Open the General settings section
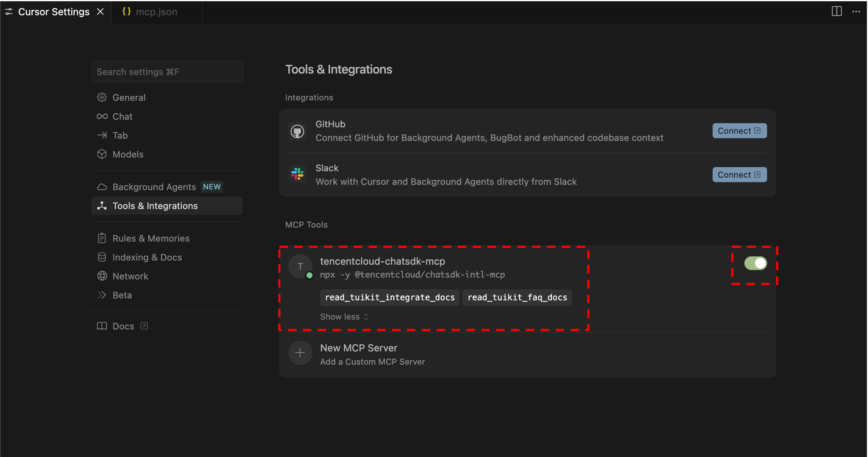 coord(167,97)
